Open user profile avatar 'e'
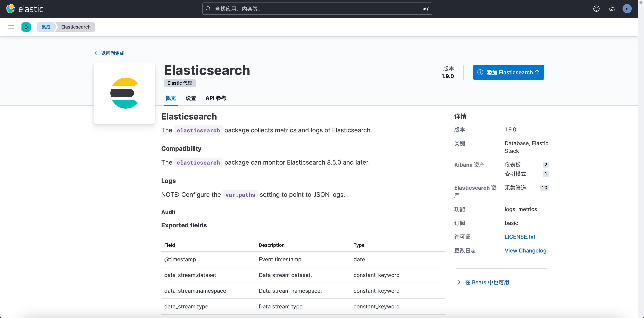The image size is (644, 318). [627, 8]
